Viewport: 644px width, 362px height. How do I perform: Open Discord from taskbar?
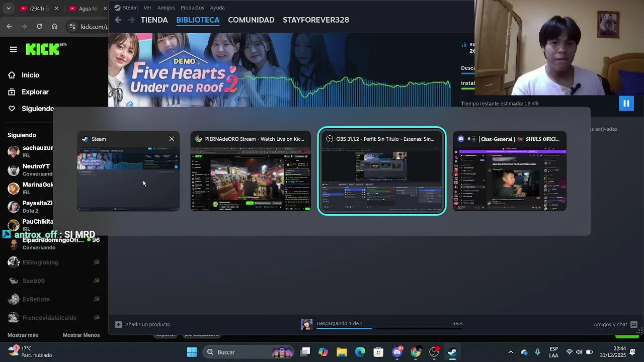pos(397,352)
